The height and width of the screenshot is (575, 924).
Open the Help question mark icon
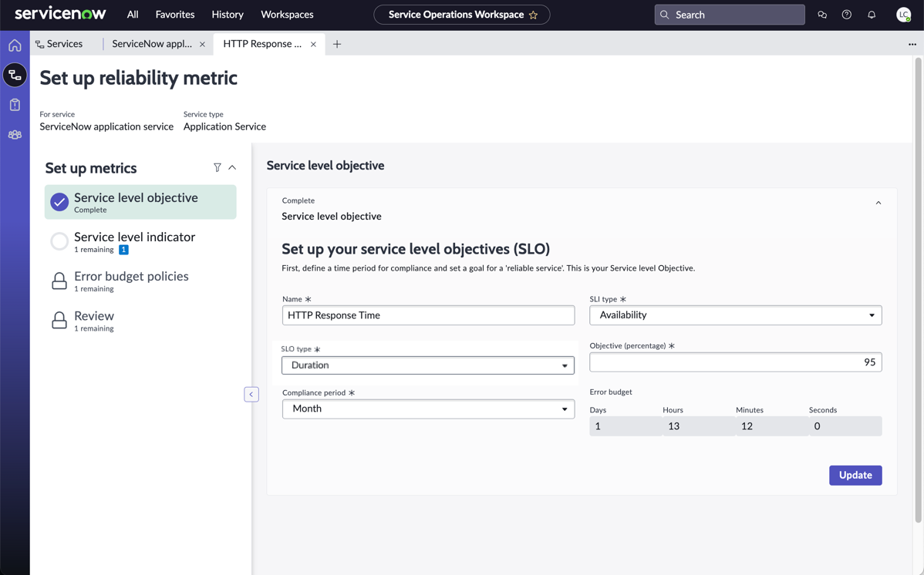coord(847,15)
